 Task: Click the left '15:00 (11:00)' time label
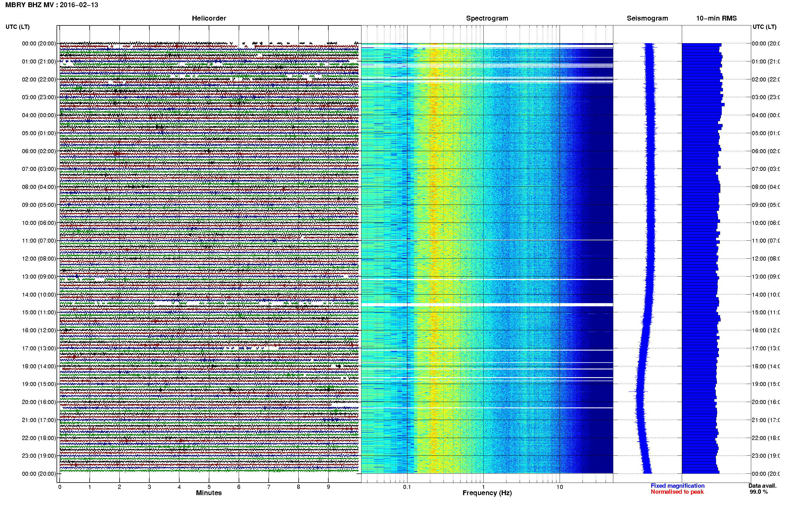[x=39, y=313]
